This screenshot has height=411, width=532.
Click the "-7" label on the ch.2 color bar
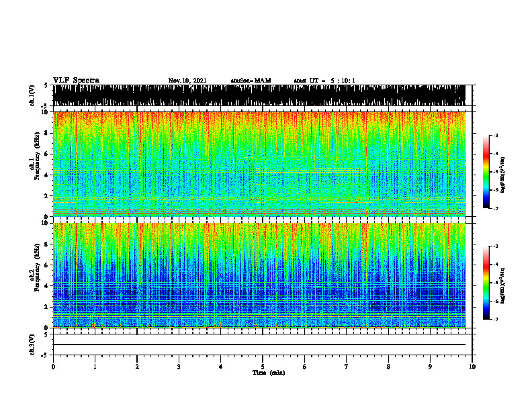click(495, 320)
